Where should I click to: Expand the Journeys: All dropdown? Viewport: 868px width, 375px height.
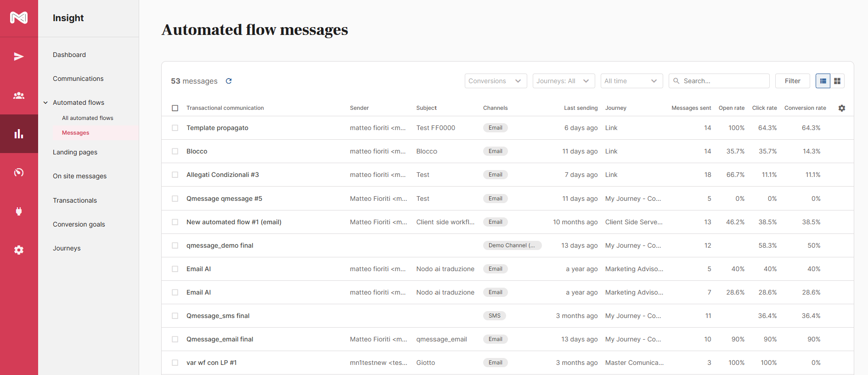563,81
